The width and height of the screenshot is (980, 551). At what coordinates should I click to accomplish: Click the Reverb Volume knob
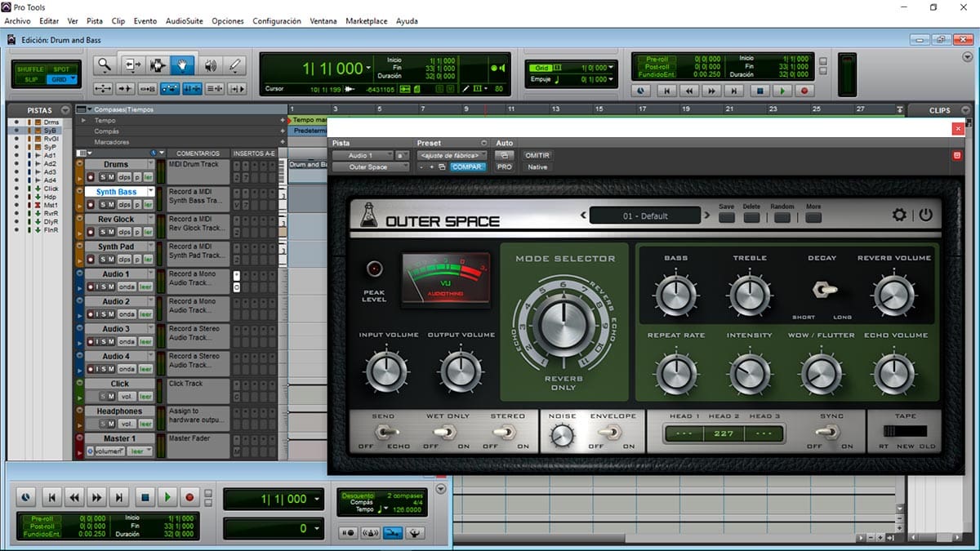893,293
